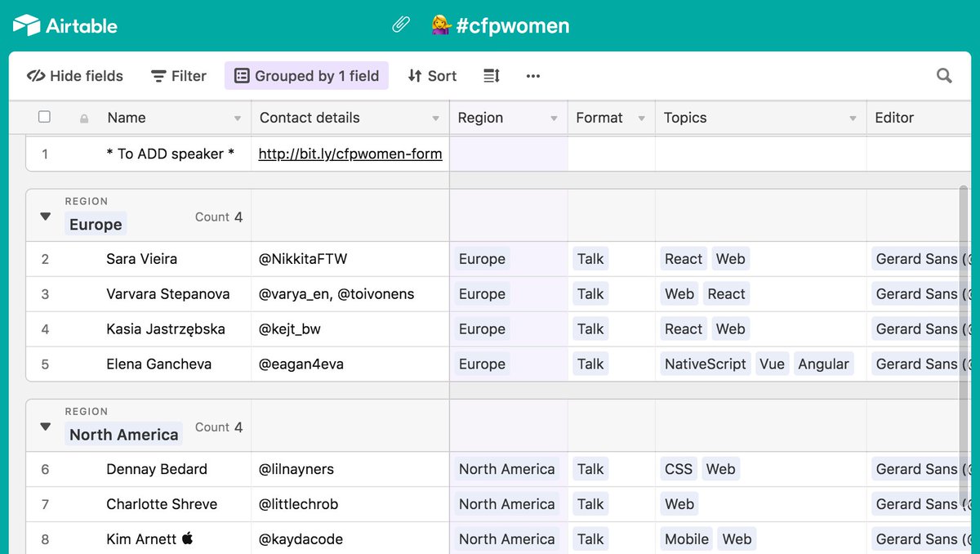This screenshot has width=980, height=554.
Task: Select the Varvara Stepanova name cell
Action: click(167, 294)
